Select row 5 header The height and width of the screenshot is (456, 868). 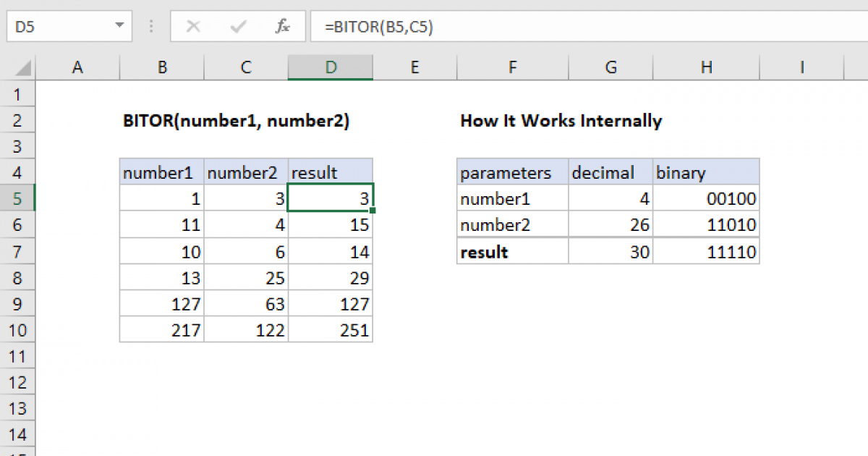tap(18, 199)
